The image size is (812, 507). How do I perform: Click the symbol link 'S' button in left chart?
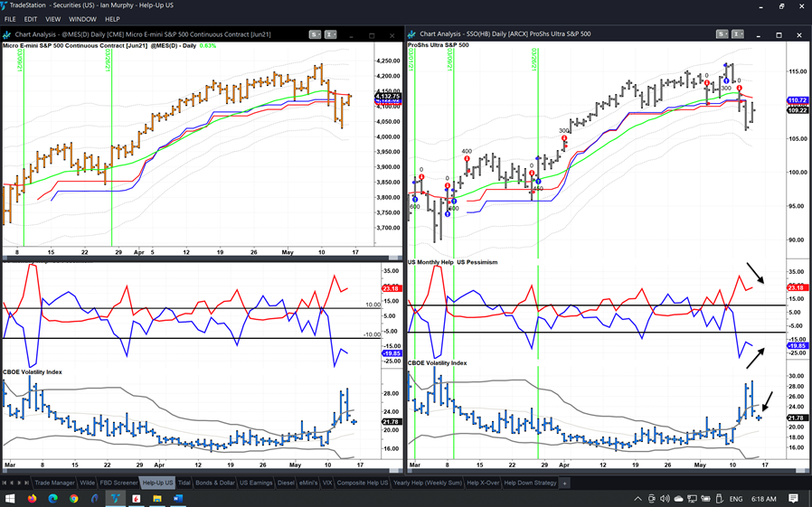coord(314,34)
